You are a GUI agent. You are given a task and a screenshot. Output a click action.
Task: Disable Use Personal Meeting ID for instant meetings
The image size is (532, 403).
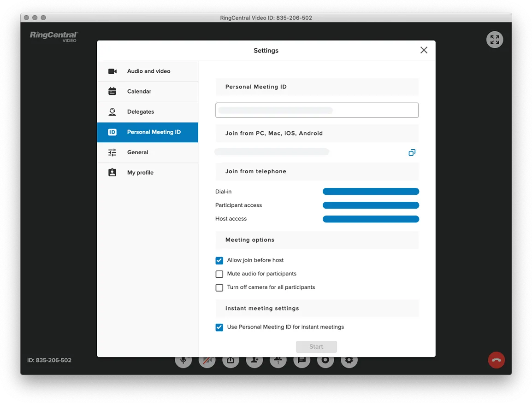tap(219, 327)
